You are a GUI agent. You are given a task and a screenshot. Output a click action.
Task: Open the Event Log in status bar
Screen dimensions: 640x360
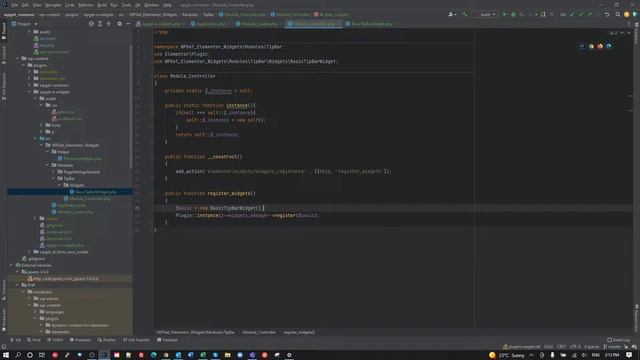tap(618, 340)
